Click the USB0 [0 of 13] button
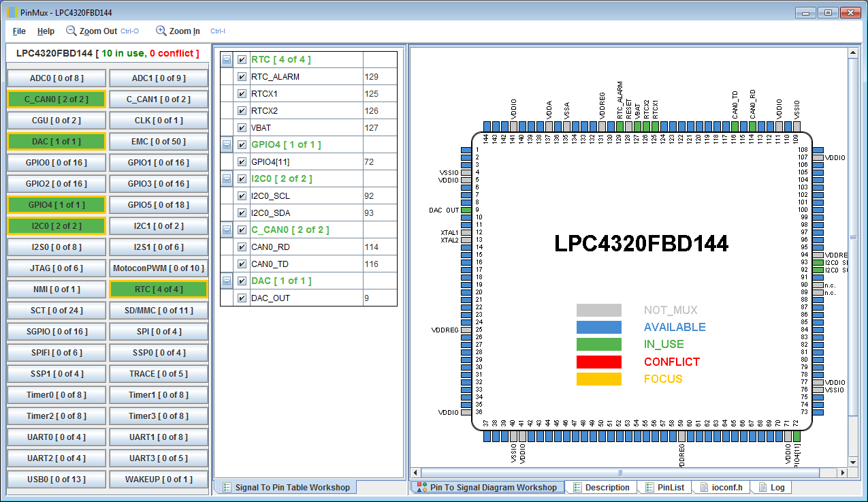This screenshot has width=868, height=502. tap(57, 480)
